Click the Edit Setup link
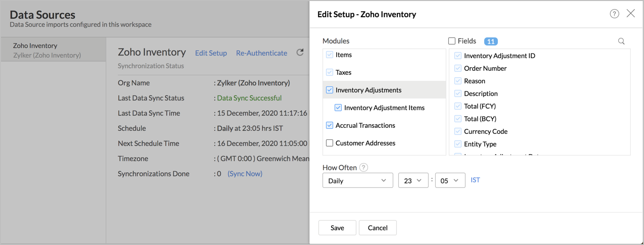Image resolution: width=644 pixels, height=245 pixels. click(x=211, y=53)
